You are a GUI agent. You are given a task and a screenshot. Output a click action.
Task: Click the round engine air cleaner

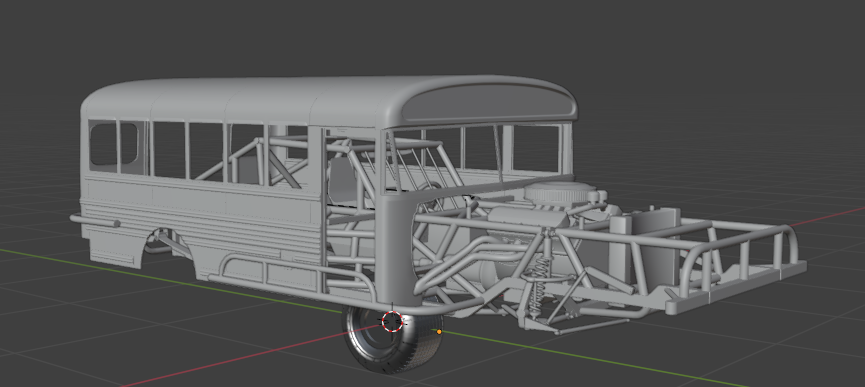click(560, 194)
